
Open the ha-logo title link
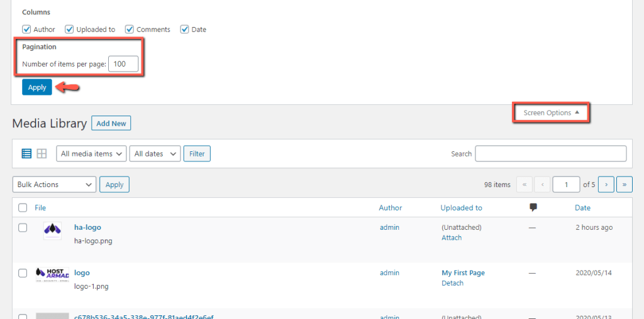click(87, 227)
